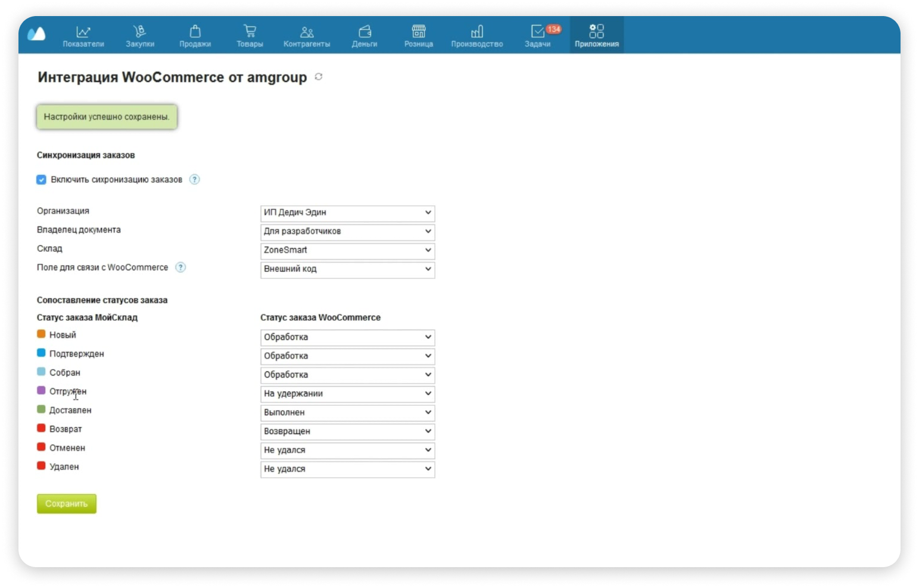
Task: Click the 134 tasks notification badge
Action: [x=554, y=29]
